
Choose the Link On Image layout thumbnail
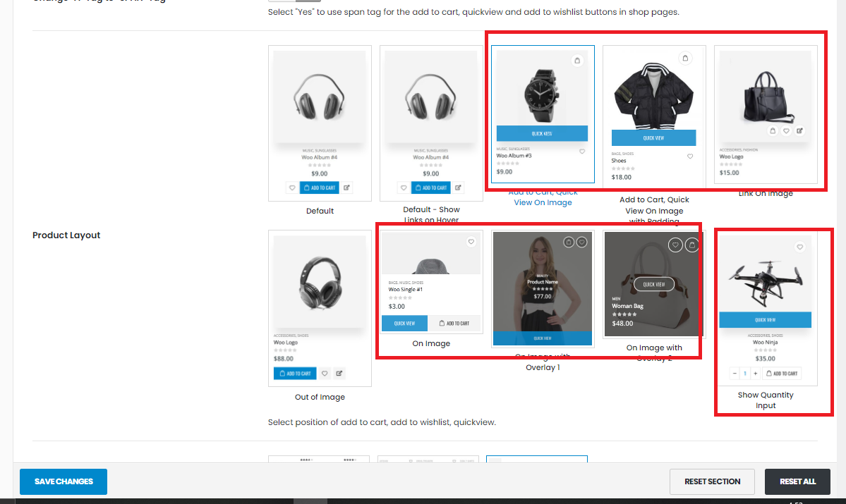(x=766, y=114)
